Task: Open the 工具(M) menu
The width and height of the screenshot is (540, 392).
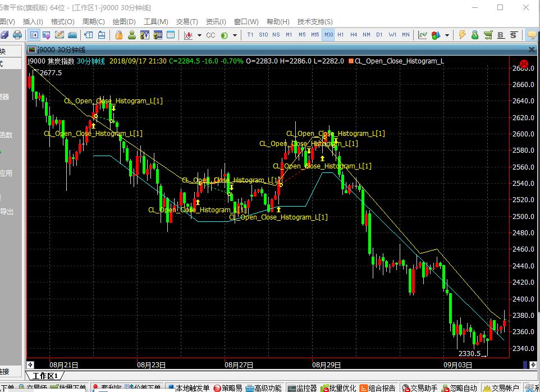Action: click(155, 22)
